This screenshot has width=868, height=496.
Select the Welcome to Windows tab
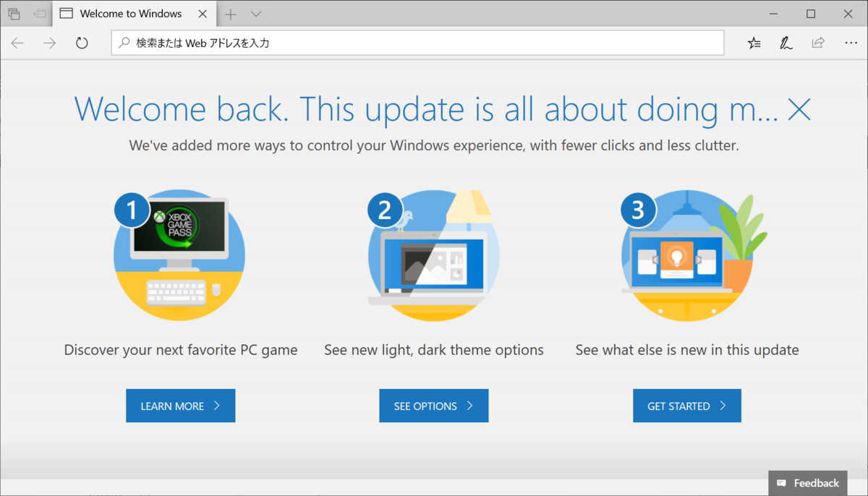coord(135,14)
